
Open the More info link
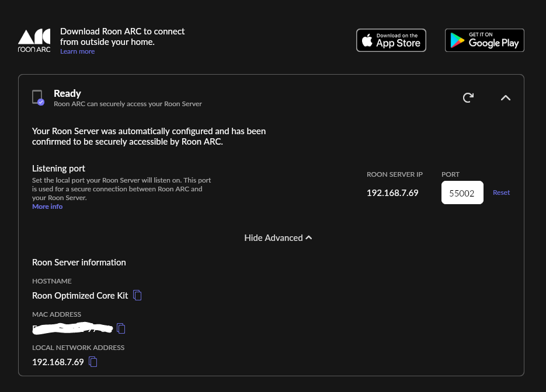tap(47, 206)
